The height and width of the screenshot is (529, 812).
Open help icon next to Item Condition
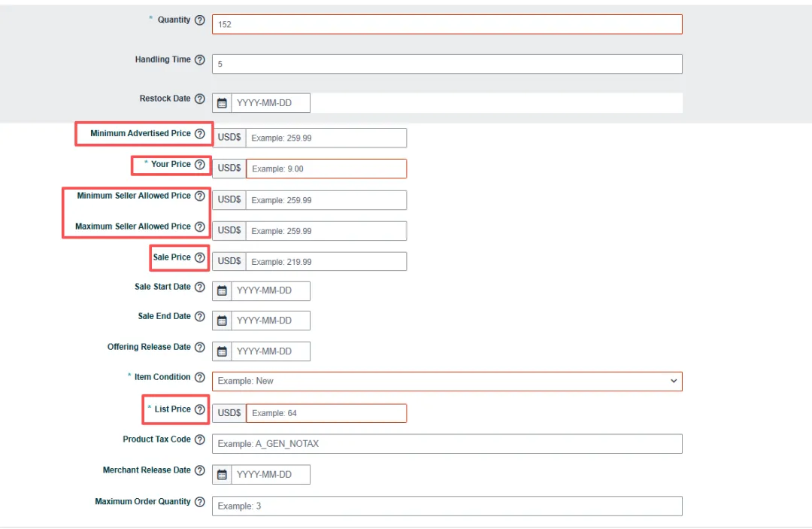pyautogui.click(x=200, y=377)
